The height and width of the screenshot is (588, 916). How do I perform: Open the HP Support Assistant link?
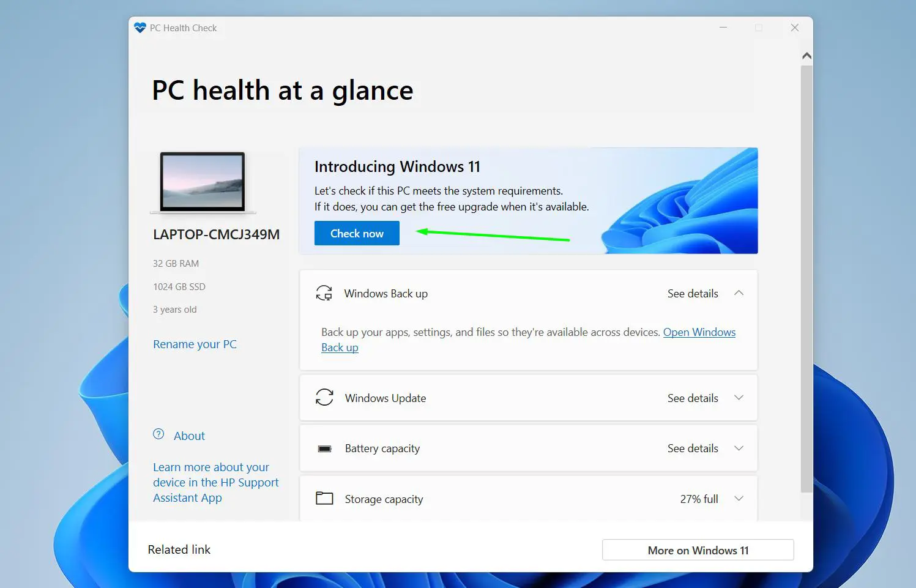215,482
